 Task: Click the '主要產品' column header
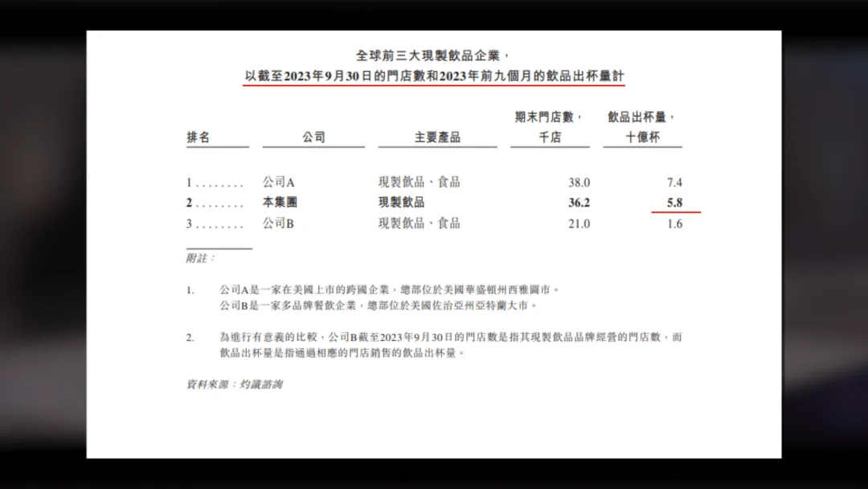437,137
